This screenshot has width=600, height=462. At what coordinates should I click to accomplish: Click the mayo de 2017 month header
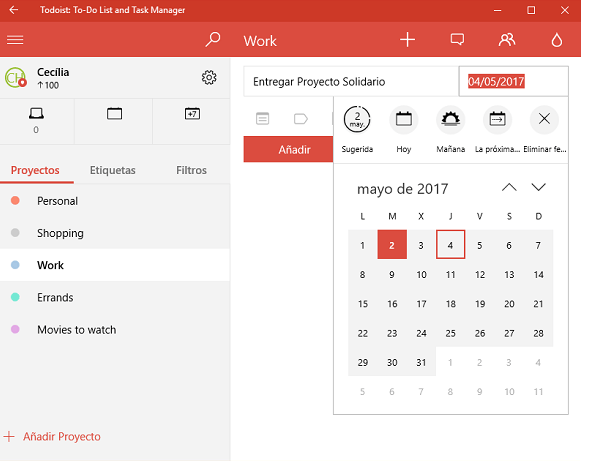[x=402, y=189]
